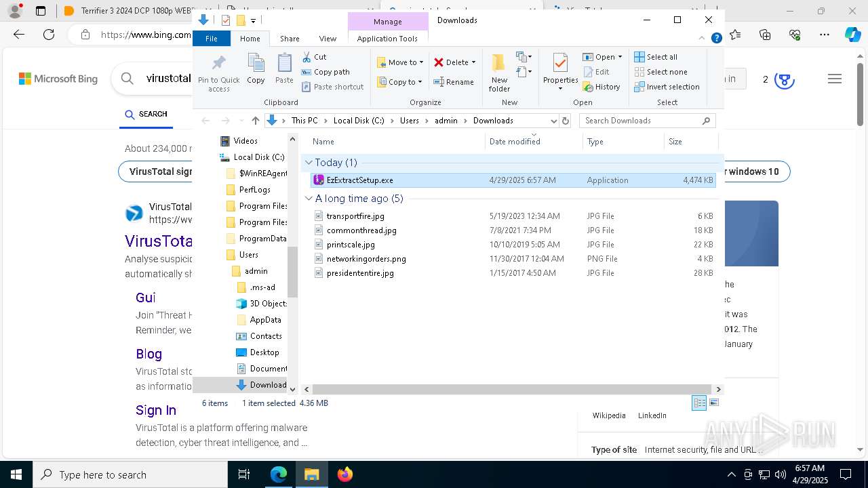868x488 pixels.
Task: Open Copy to dropdown
Action: pos(399,82)
